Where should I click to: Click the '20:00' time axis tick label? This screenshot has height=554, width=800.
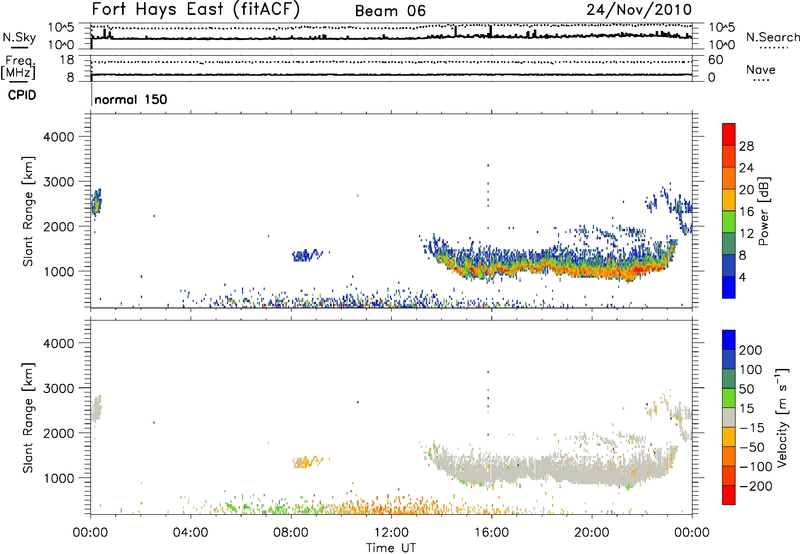(591, 533)
